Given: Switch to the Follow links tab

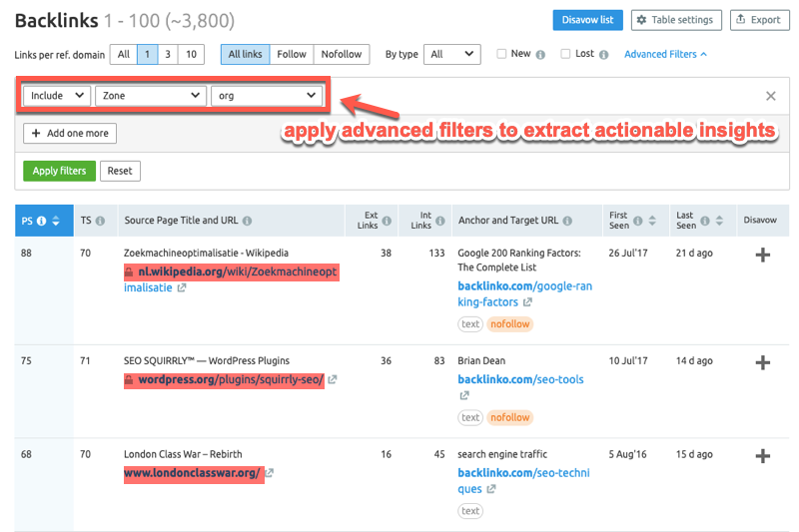Looking at the screenshot, I should pyautogui.click(x=292, y=54).
